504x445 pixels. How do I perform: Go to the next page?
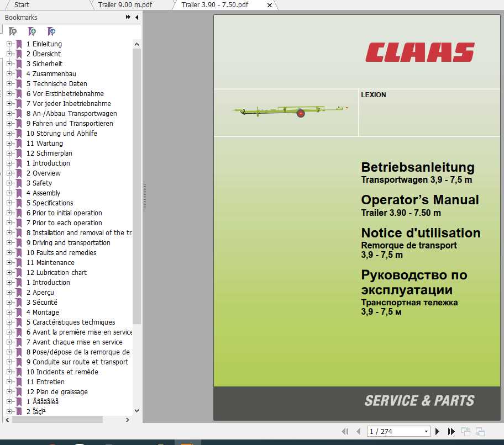pos(437,431)
